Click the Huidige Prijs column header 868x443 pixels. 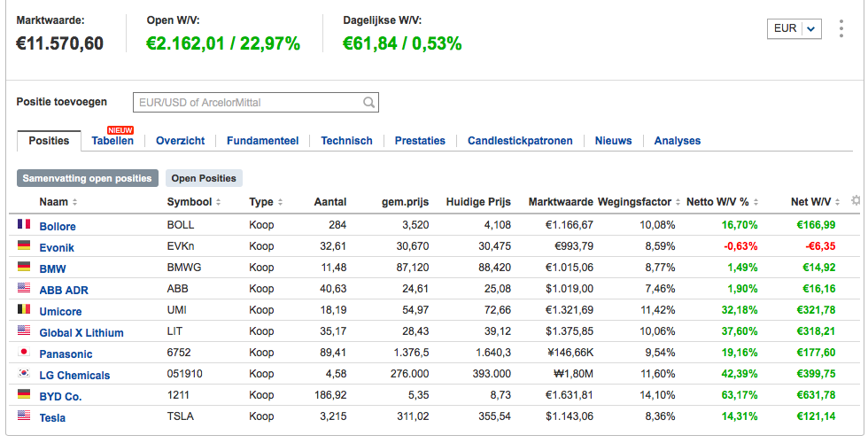click(x=478, y=202)
